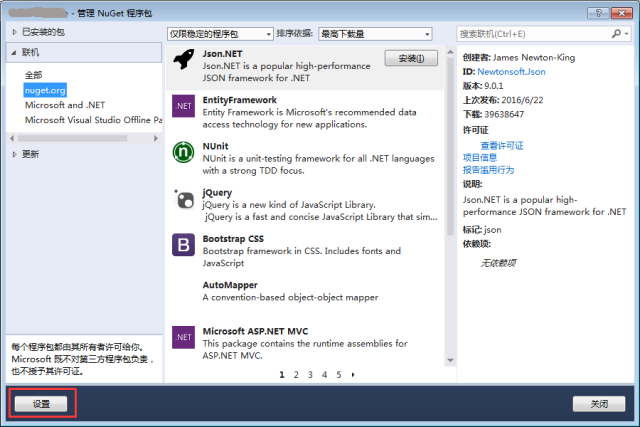640x427 pixels.
Task: Click the help question mark button
Action: point(598,13)
